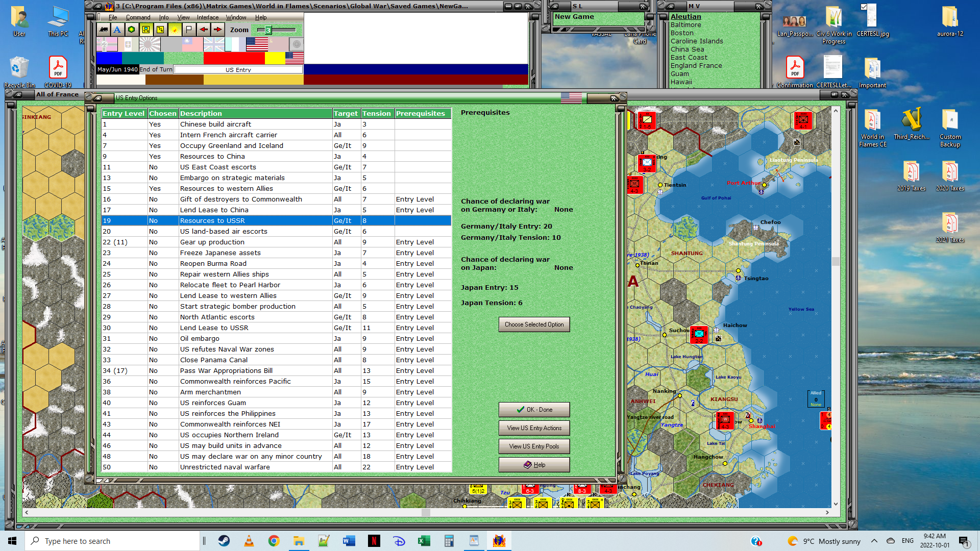Click the blue letter A toolbar icon
This screenshot has height=551, width=980.
tap(117, 30)
